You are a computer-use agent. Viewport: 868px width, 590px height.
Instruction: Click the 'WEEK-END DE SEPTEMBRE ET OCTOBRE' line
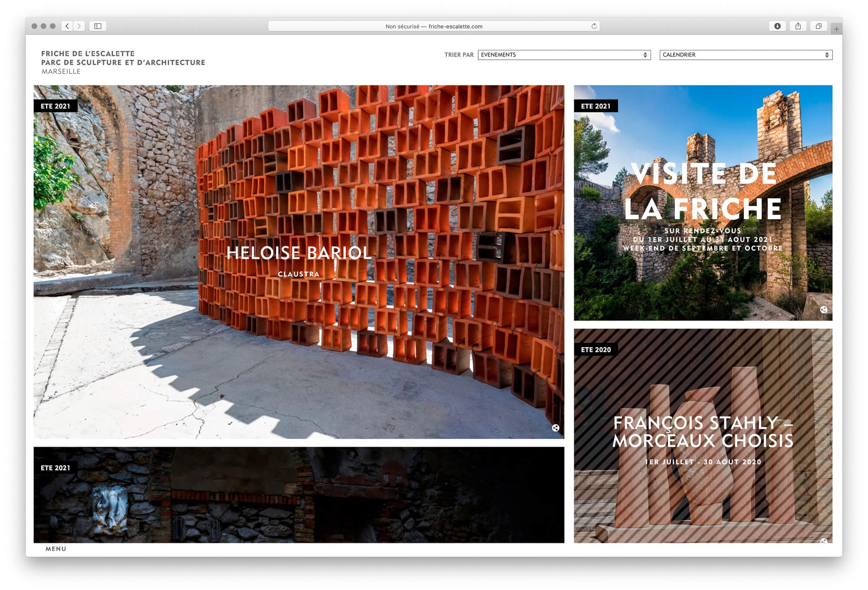point(703,248)
